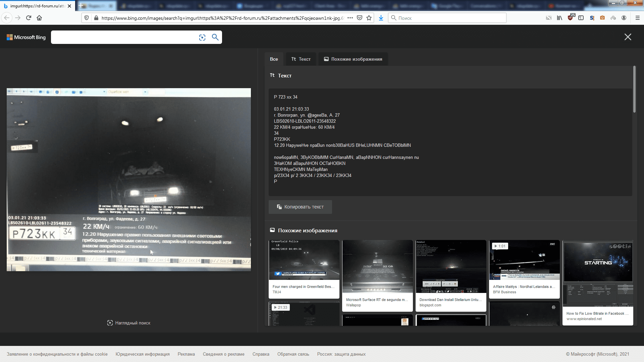Open Firefox account avatar icon
644x362 pixels.
coord(624,18)
